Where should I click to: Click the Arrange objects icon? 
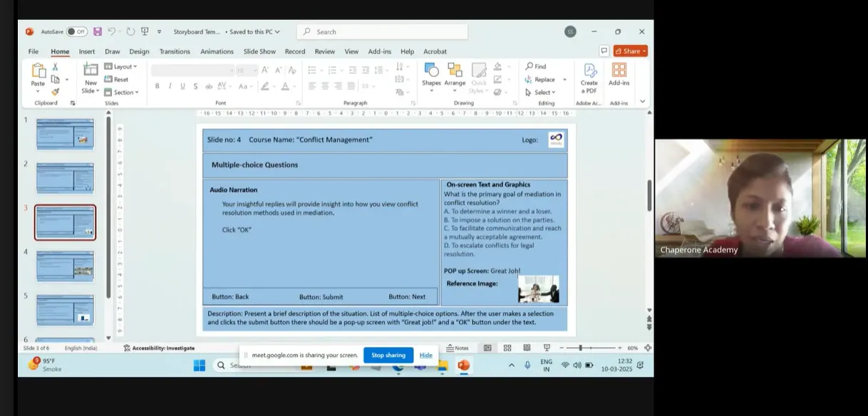tap(455, 74)
